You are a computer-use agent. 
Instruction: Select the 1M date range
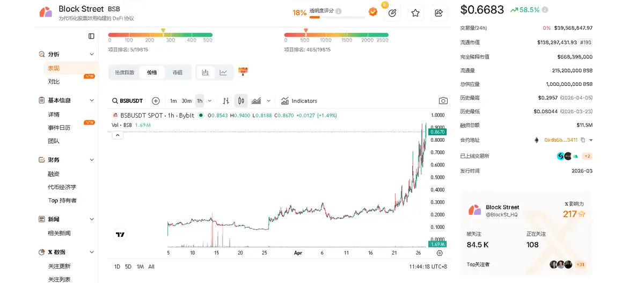[140, 266]
